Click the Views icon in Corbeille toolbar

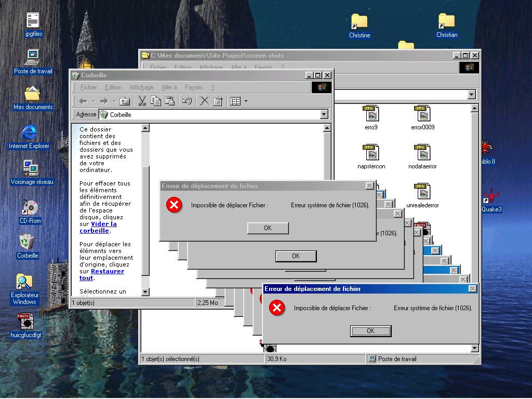235,101
